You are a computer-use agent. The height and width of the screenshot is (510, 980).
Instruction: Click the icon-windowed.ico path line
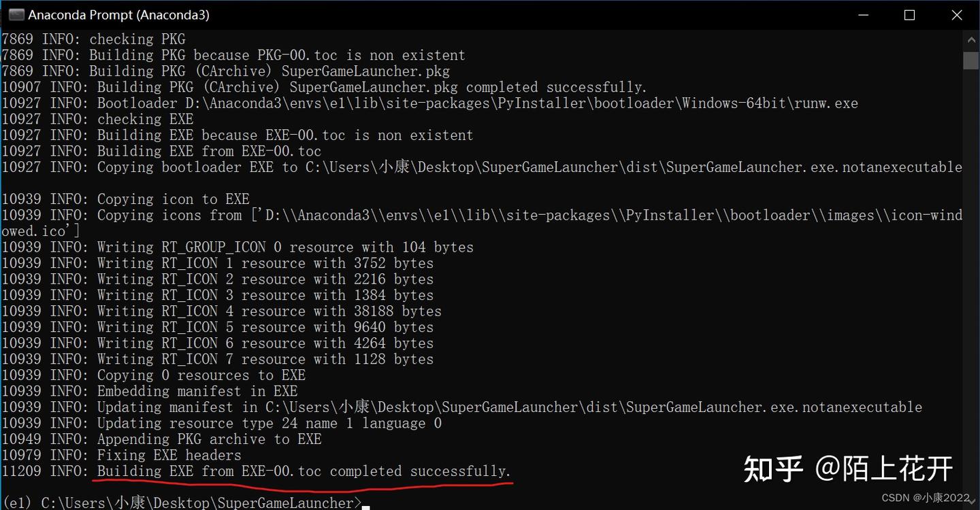[x=476, y=215]
